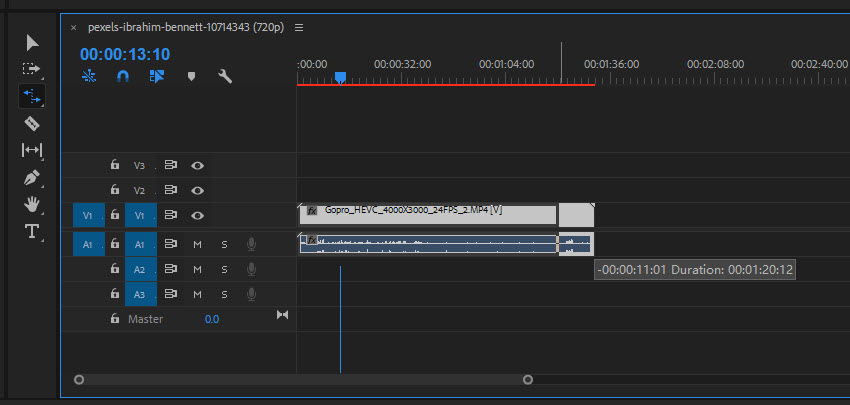Choose the Track Select Forward tool
The width and height of the screenshot is (850, 405).
click(x=31, y=69)
